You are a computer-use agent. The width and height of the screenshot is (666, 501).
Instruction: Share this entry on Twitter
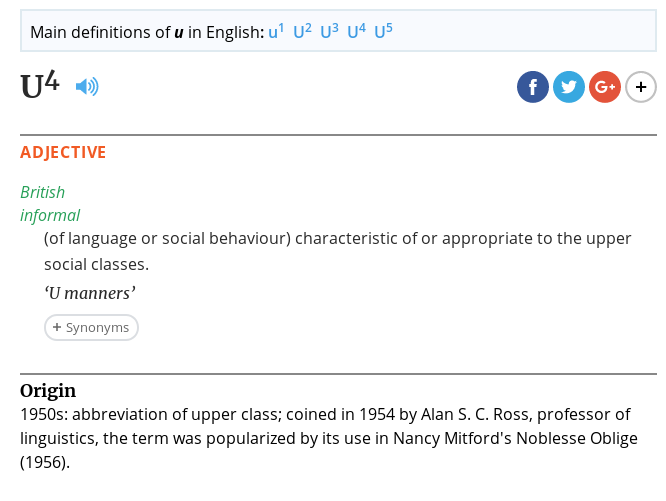[x=569, y=87]
